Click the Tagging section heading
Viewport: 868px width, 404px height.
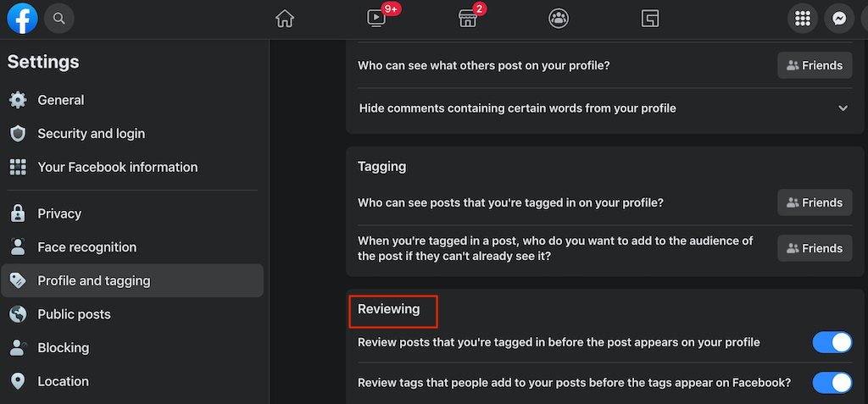point(382,167)
